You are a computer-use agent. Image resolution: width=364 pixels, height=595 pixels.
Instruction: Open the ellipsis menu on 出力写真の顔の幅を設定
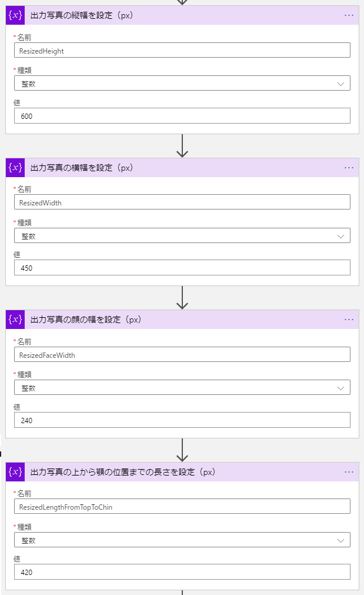(x=349, y=320)
